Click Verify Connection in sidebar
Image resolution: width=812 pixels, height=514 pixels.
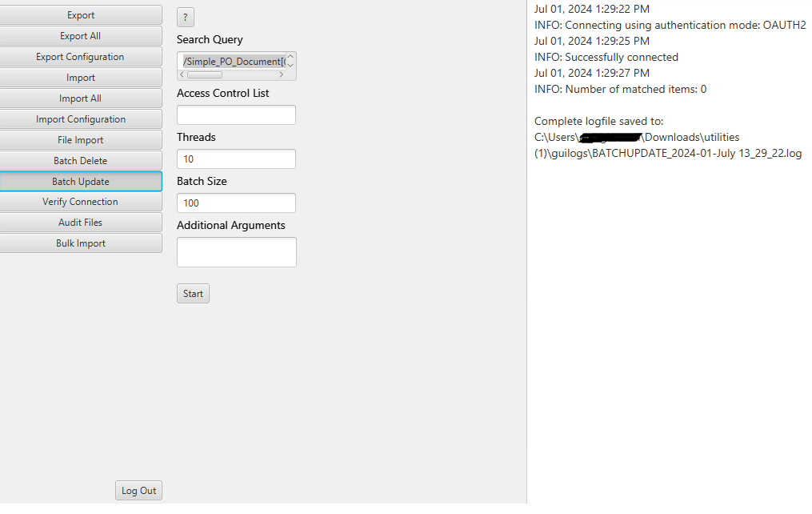point(81,202)
